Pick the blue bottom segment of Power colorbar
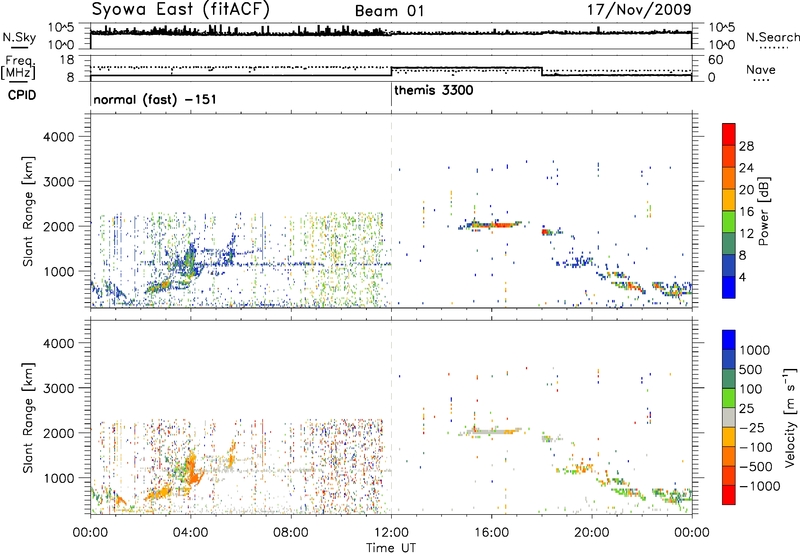 (729, 287)
